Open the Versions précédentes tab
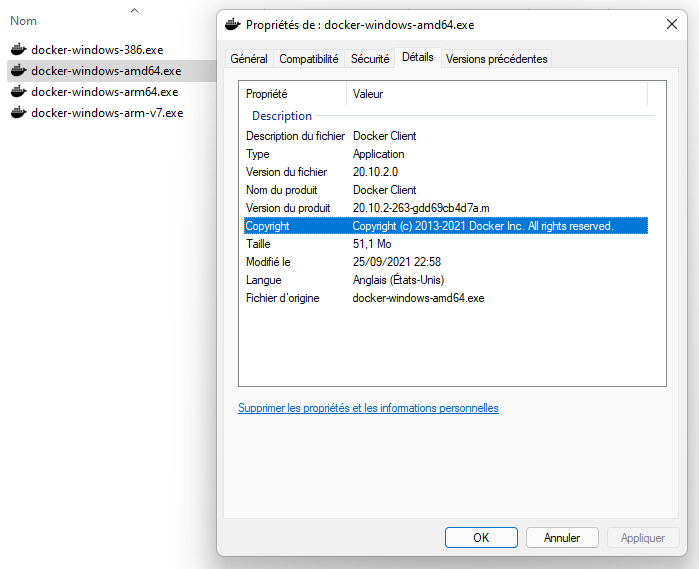Image resolution: width=699 pixels, height=569 pixels. click(496, 59)
